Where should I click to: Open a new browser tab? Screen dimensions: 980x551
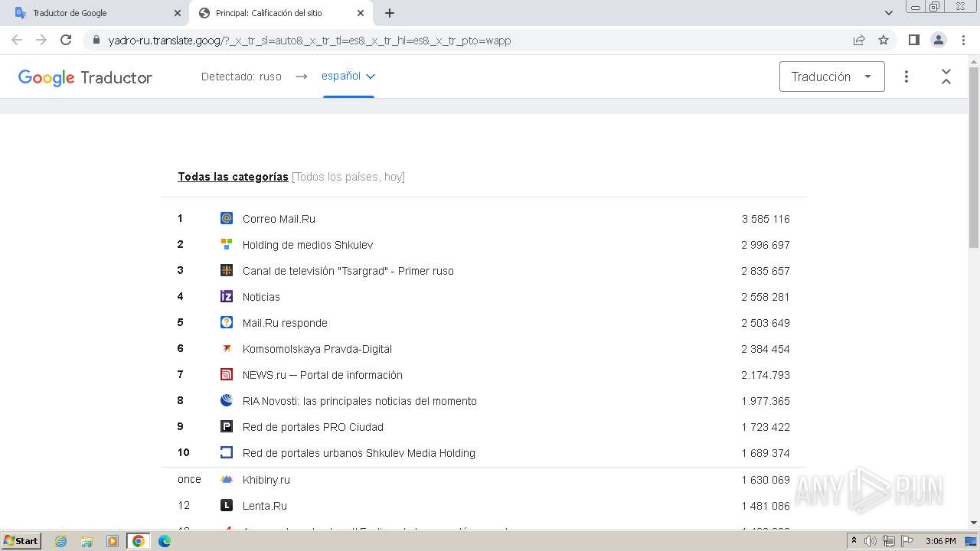click(x=390, y=13)
